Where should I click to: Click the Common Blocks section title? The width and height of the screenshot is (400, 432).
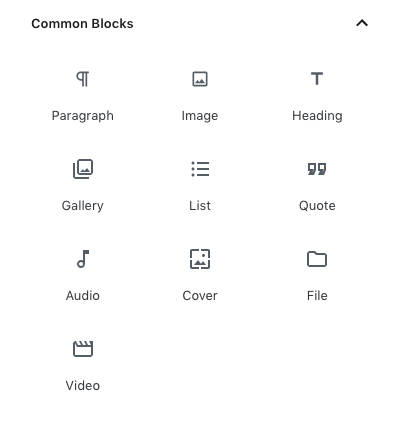pyautogui.click(x=82, y=24)
